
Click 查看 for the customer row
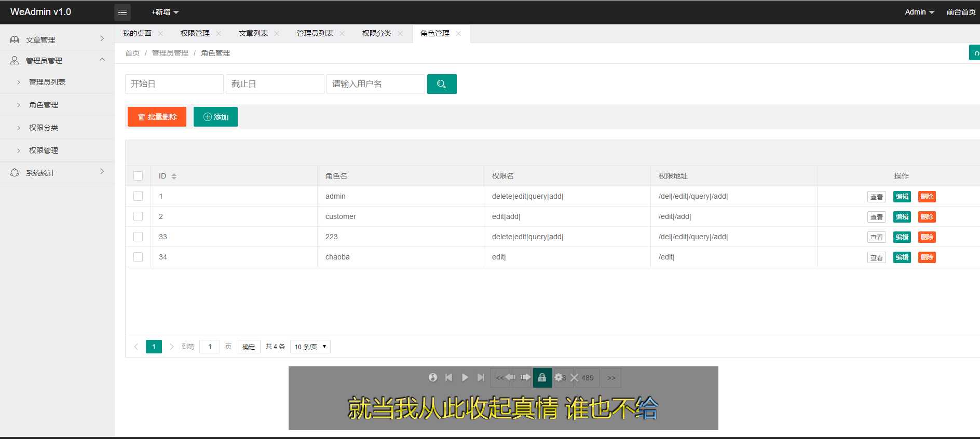877,217
